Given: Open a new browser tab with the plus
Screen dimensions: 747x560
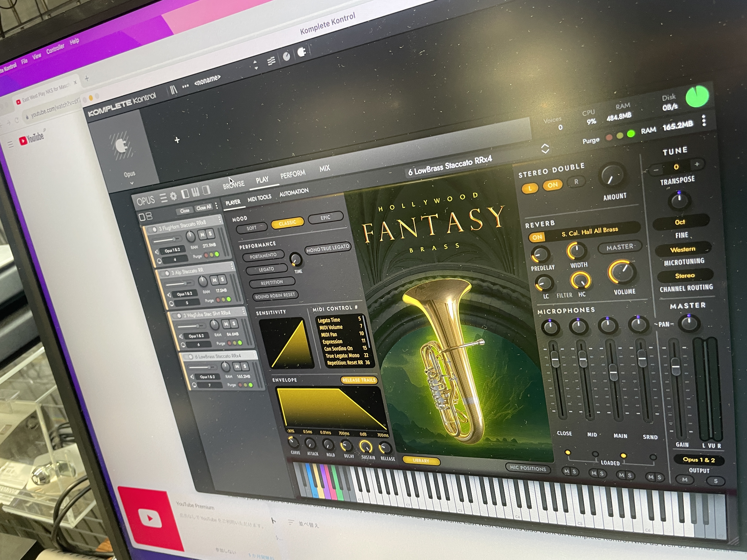Looking at the screenshot, I should (x=87, y=78).
